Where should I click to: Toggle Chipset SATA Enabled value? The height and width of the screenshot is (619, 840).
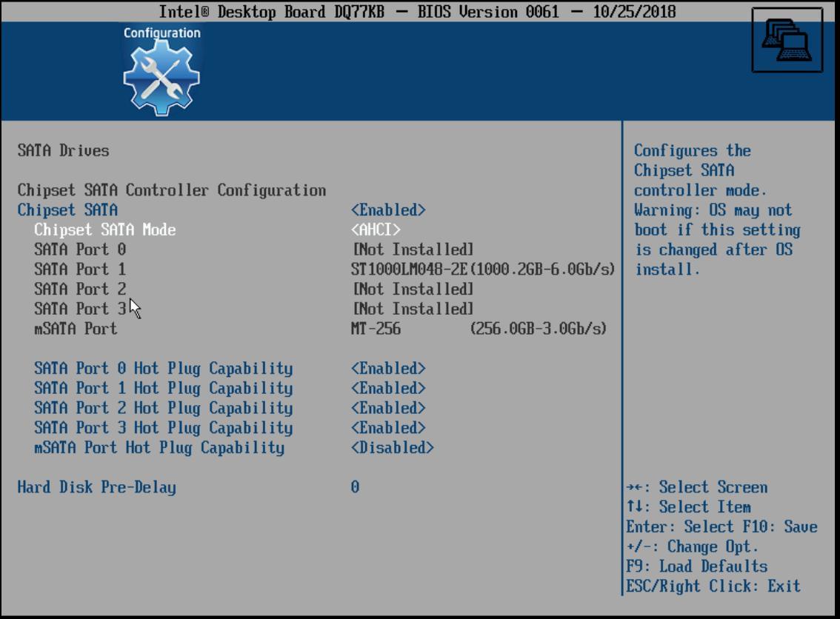click(388, 210)
